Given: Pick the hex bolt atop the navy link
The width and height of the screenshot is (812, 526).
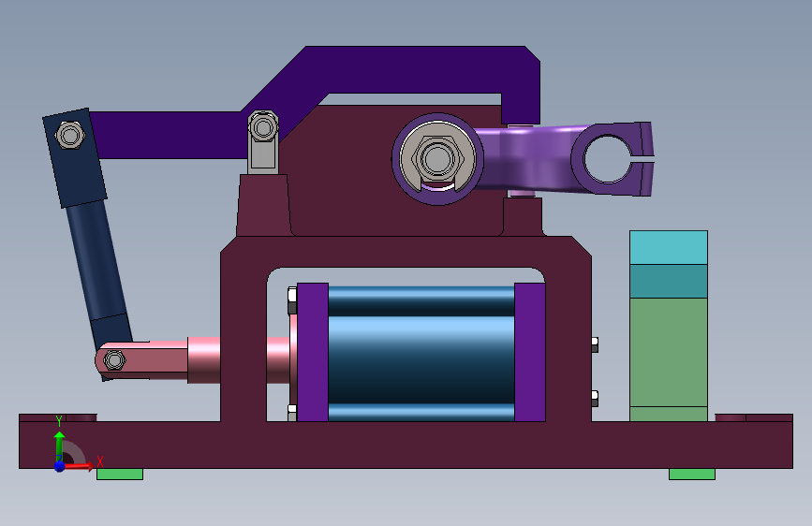Looking at the screenshot, I should [70, 136].
